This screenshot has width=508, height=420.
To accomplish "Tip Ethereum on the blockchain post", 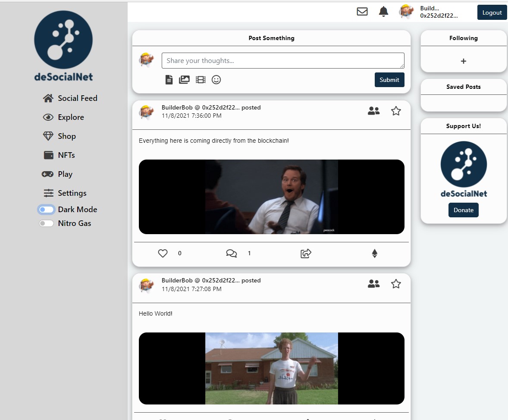I will pos(374,254).
